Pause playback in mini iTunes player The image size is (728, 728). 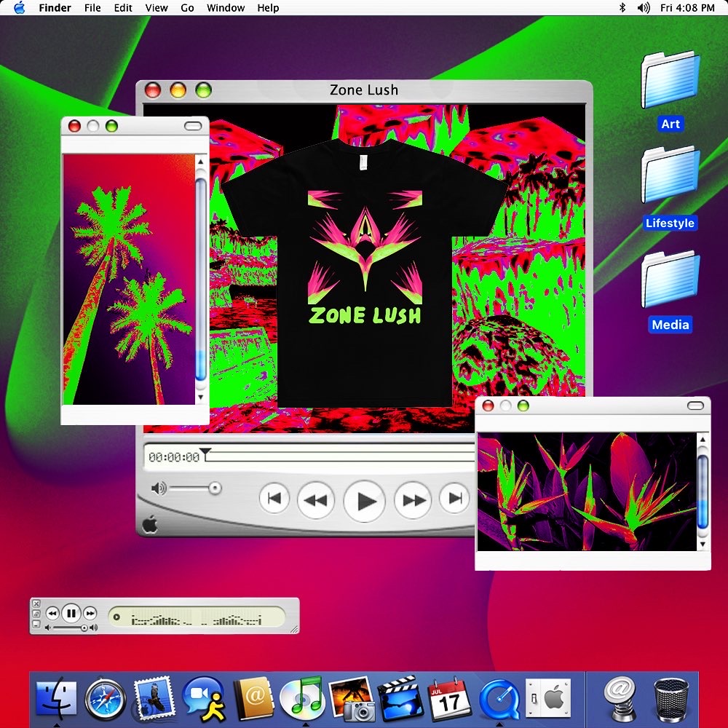pyautogui.click(x=71, y=614)
